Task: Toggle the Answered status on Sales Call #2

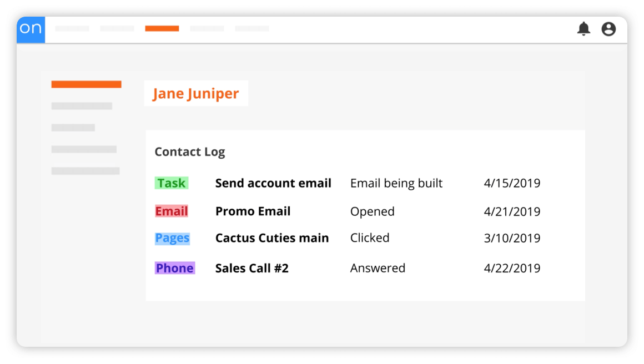Action: coord(378,268)
